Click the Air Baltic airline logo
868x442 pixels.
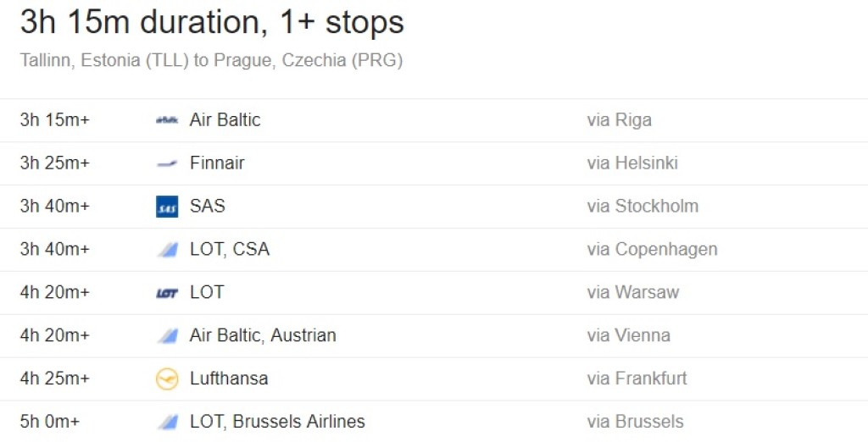167,120
